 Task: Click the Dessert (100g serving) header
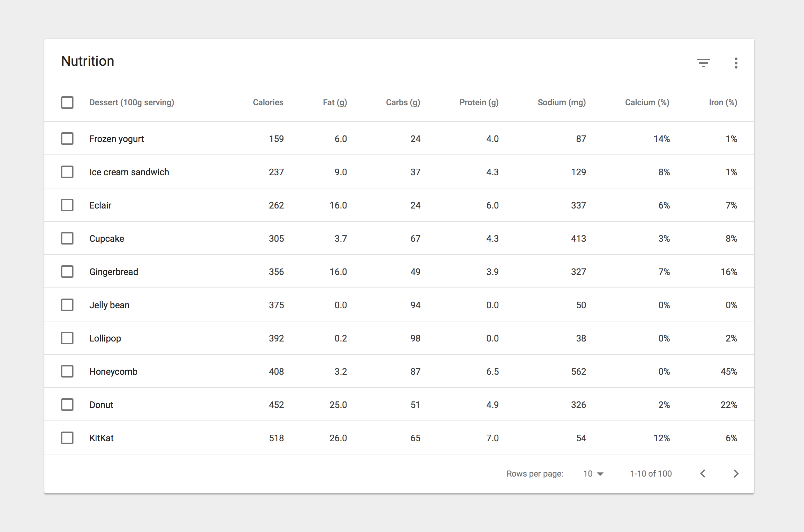click(x=132, y=103)
